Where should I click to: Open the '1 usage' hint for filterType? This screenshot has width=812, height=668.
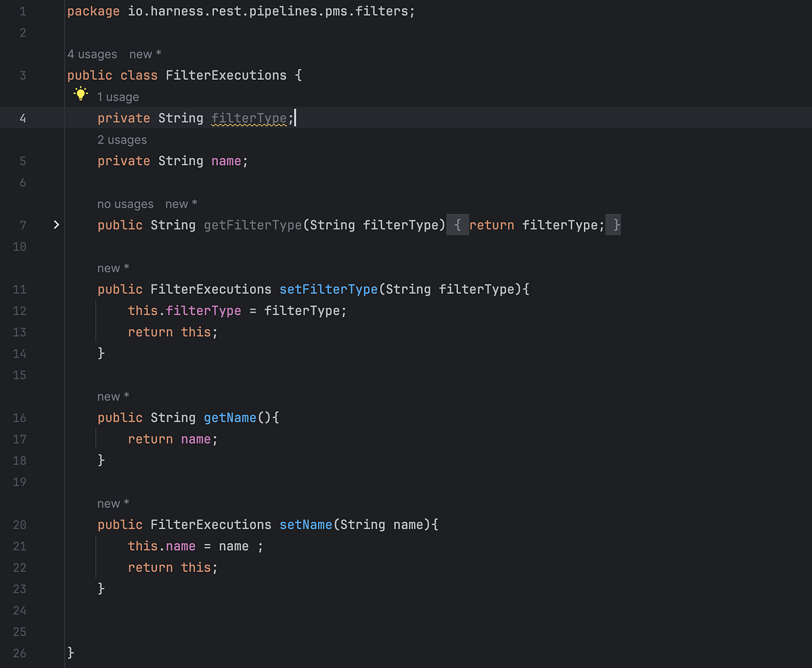coord(118,97)
